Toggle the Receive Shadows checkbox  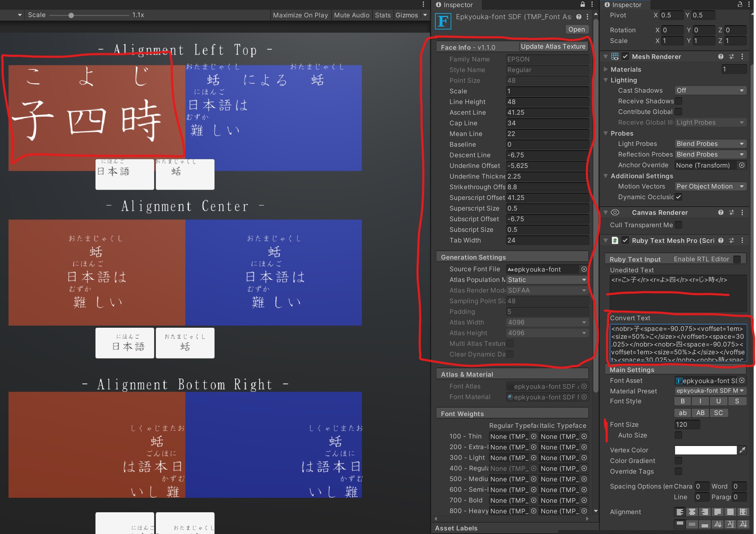pos(678,101)
